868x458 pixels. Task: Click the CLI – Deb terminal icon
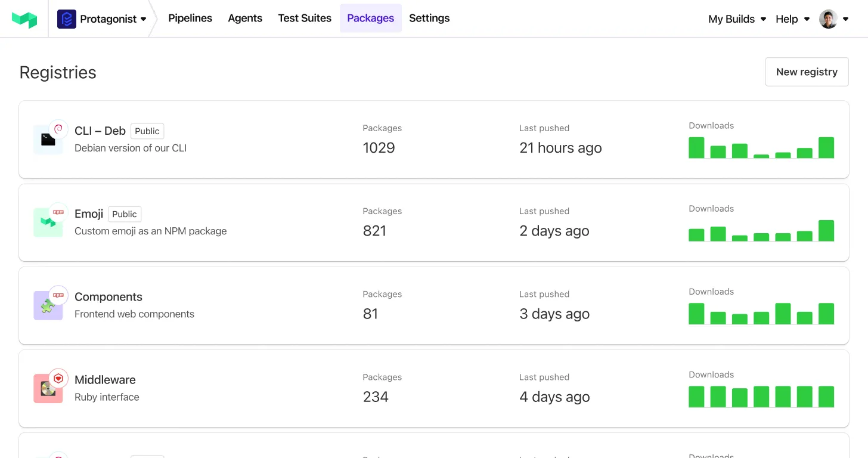[x=48, y=140]
